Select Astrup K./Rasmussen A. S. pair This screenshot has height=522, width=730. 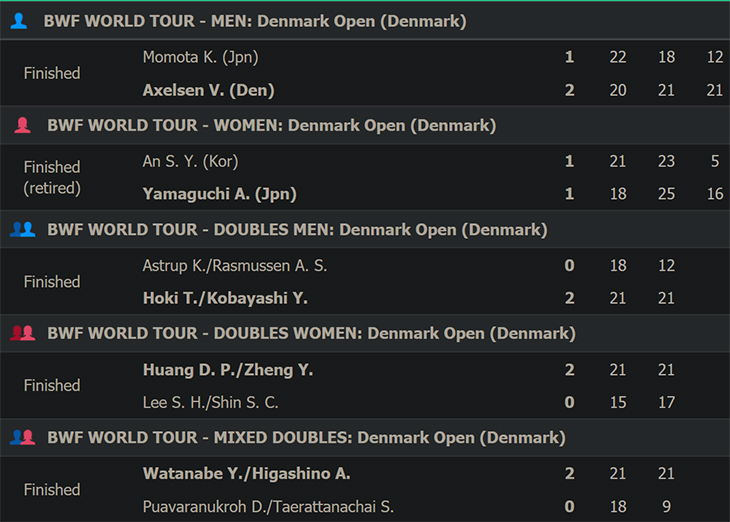click(x=235, y=266)
